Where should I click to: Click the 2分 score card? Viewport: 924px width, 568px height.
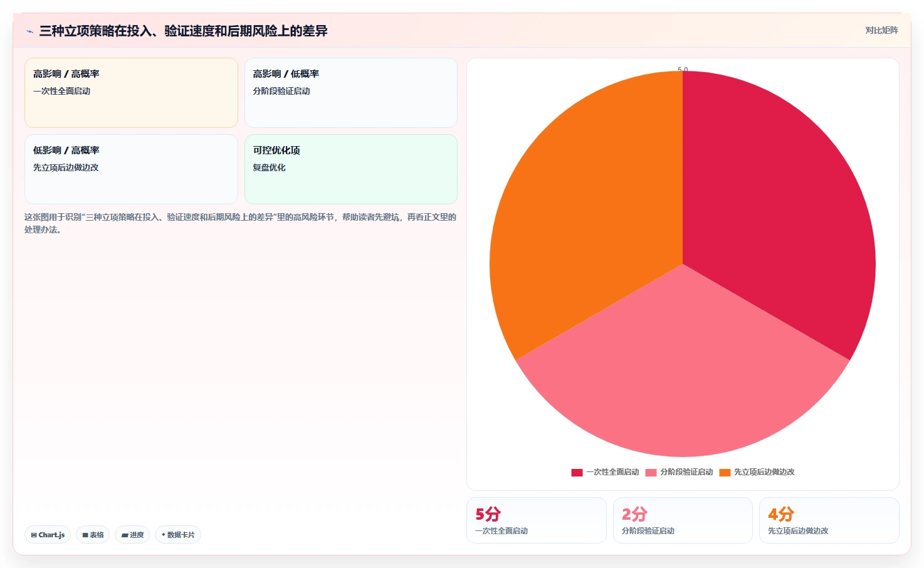click(x=683, y=520)
